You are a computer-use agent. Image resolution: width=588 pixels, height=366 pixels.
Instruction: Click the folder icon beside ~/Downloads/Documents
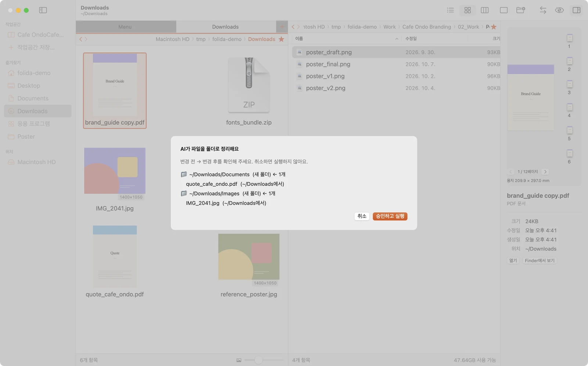pos(184,174)
